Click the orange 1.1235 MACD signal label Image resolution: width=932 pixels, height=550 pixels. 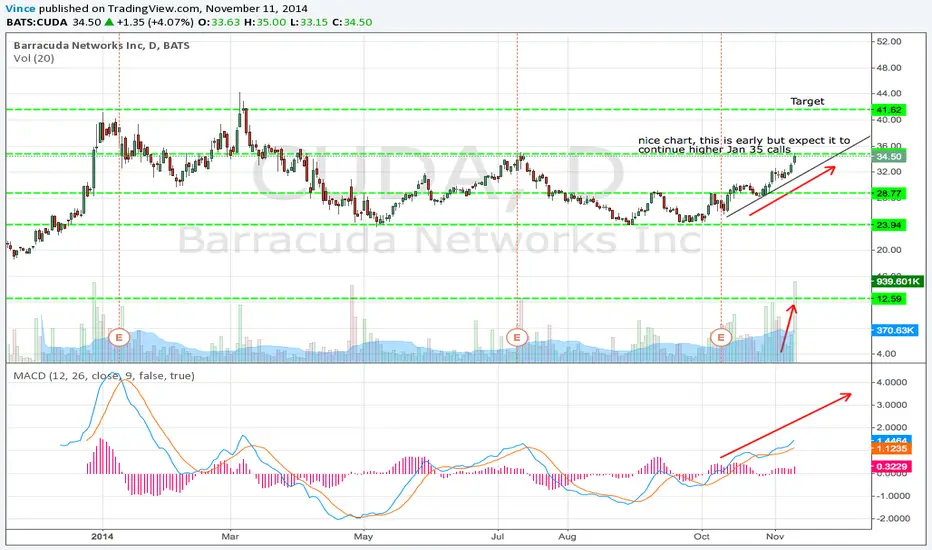(892, 449)
